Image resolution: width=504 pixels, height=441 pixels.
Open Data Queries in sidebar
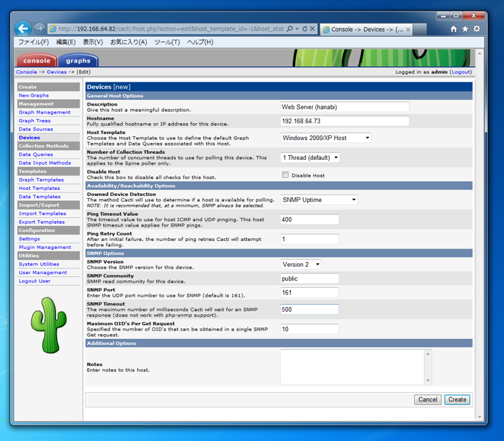(x=35, y=154)
